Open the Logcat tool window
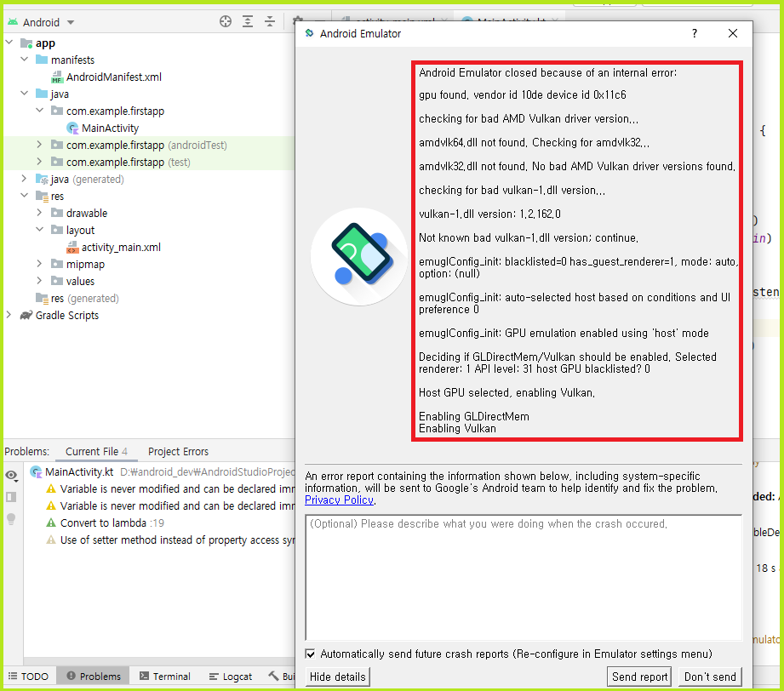 (231, 677)
